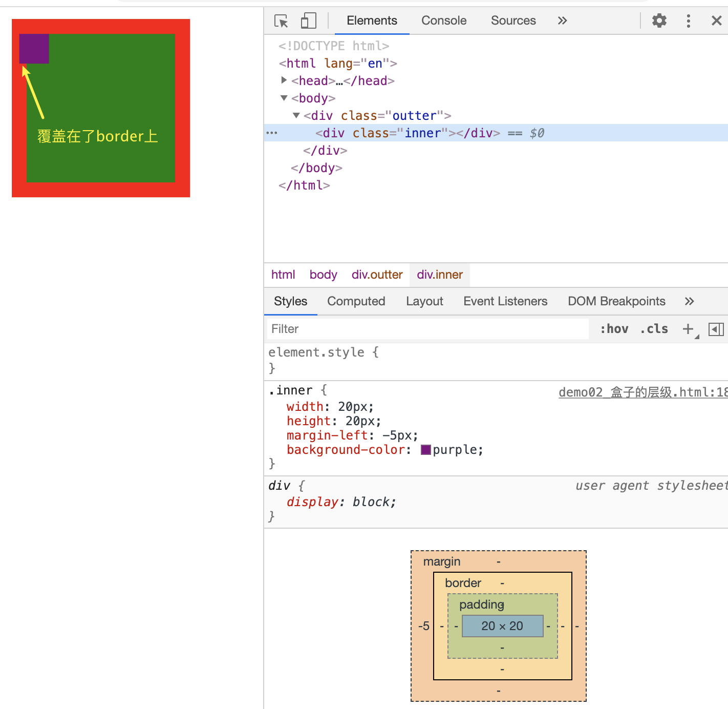Open the DOM Breakpoints tab

pyautogui.click(x=616, y=301)
